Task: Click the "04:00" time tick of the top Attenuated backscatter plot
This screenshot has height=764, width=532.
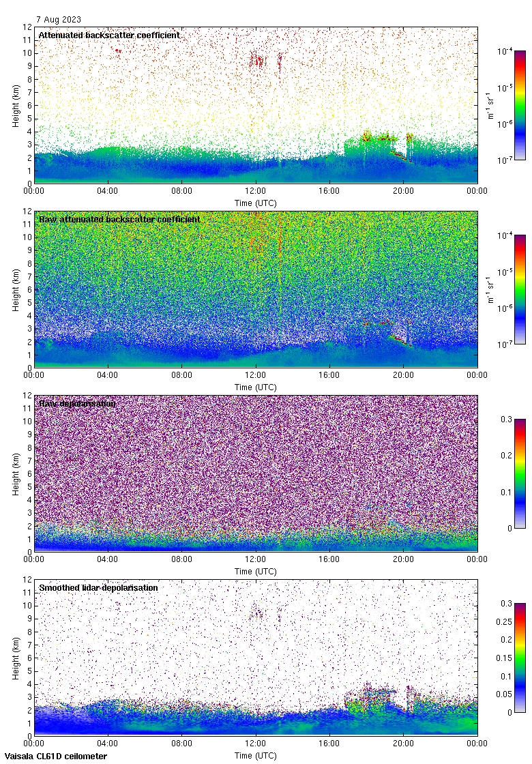Action: click(x=107, y=191)
